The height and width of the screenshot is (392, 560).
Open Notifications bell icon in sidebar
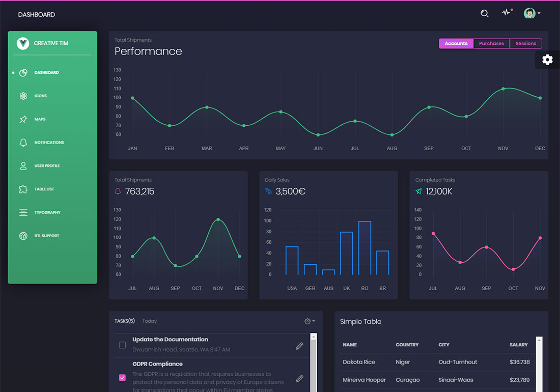[23, 143]
